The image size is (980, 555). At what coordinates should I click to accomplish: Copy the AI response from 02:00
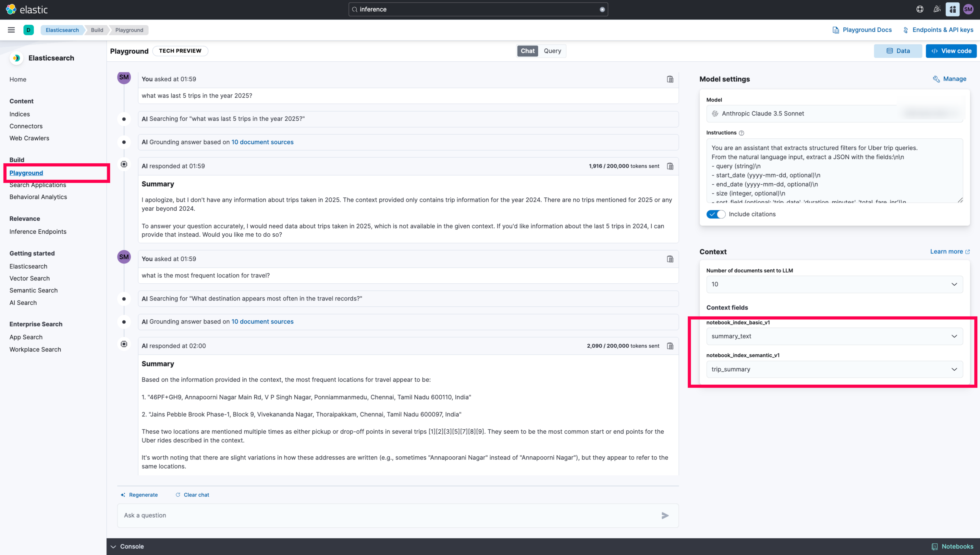pyautogui.click(x=670, y=346)
